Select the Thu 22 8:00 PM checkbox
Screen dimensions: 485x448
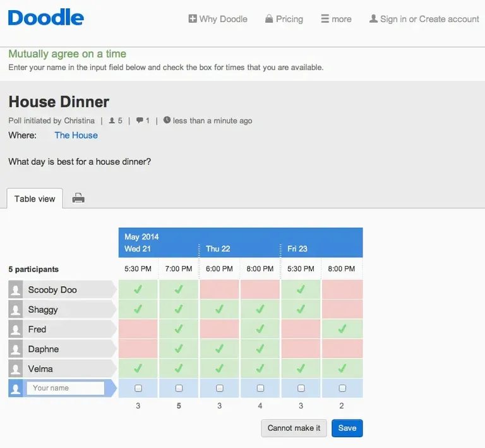click(260, 388)
